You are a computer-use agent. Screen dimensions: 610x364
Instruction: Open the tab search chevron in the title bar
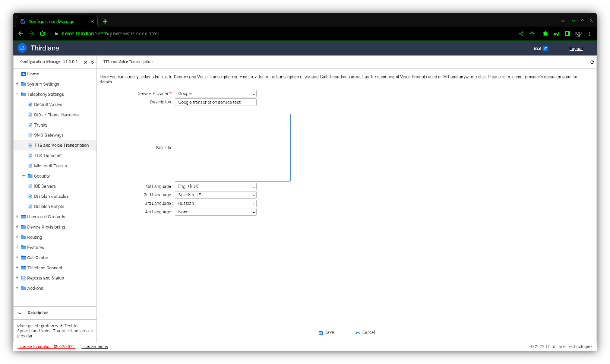tap(562, 21)
